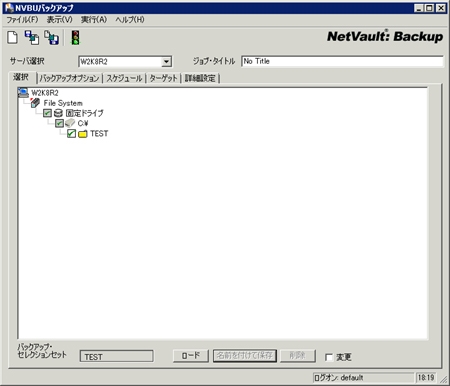Screen dimensions: 450x386
Task: Switch to the バックアップオプション tab
Action: pos(69,78)
